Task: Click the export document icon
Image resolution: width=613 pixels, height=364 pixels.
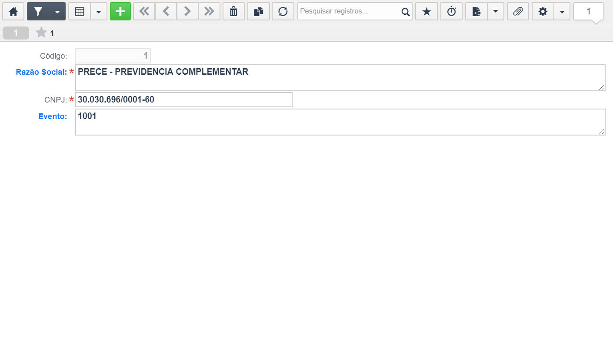Action: click(476, 12)
